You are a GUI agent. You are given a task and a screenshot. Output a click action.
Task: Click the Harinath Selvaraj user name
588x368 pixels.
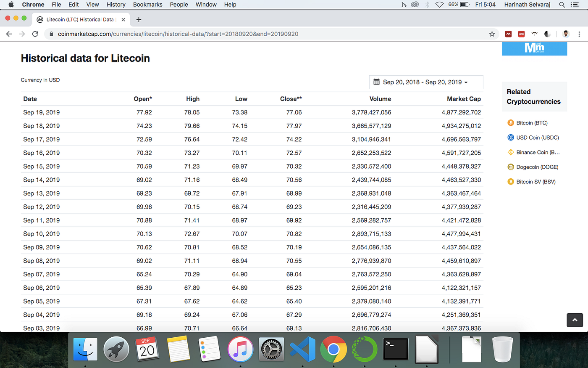pos(528,5)
